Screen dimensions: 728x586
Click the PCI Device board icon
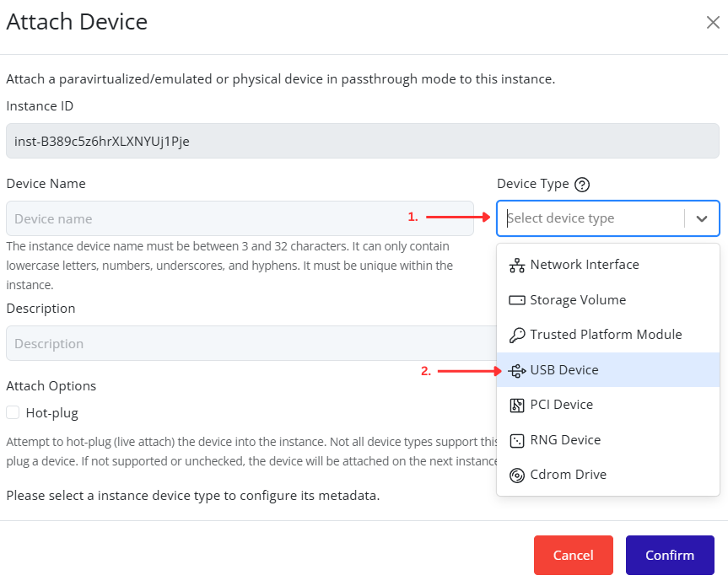(517, 405)
